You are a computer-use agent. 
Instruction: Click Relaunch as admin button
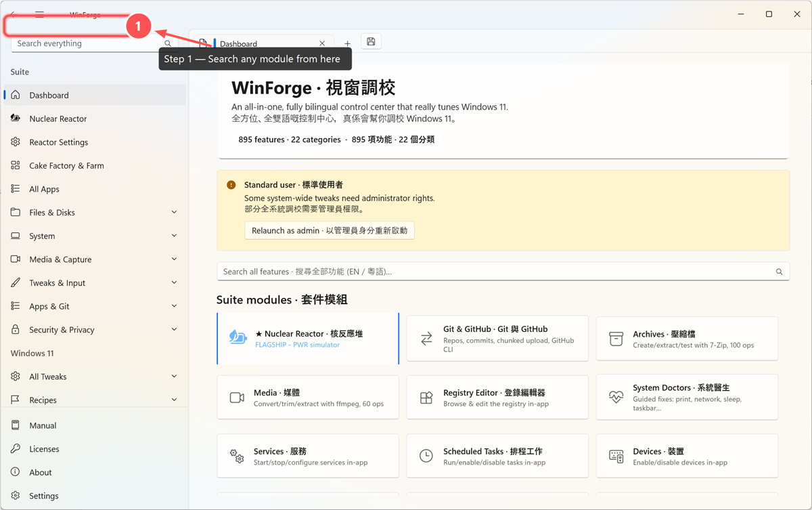click(330, 230)
